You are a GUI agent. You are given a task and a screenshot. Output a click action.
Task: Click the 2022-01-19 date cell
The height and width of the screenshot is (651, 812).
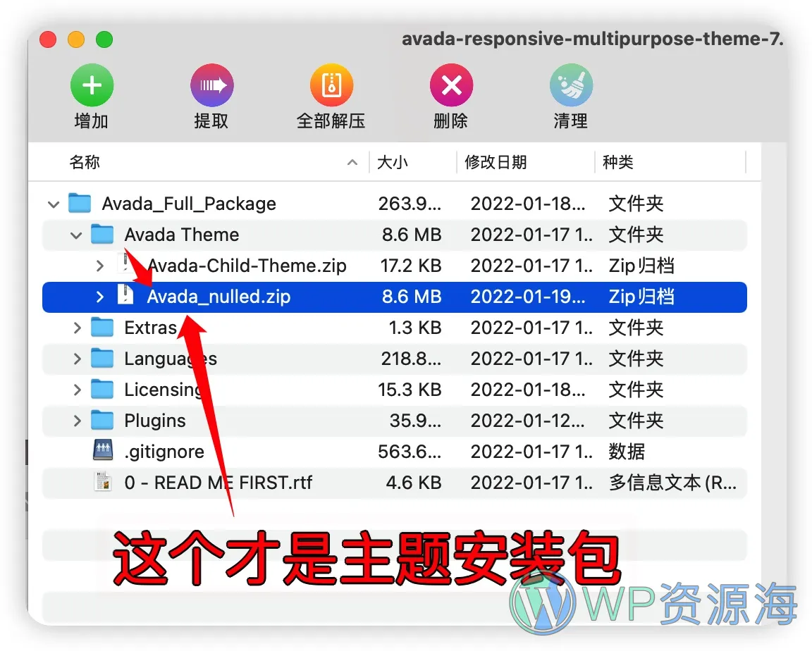[x=528, y=297]
